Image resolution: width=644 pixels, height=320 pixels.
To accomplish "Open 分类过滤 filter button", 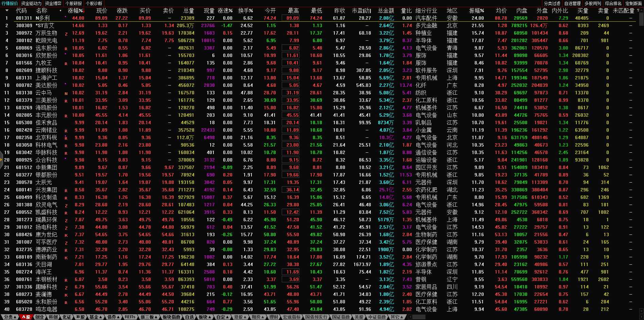I will tap(552, 3).
